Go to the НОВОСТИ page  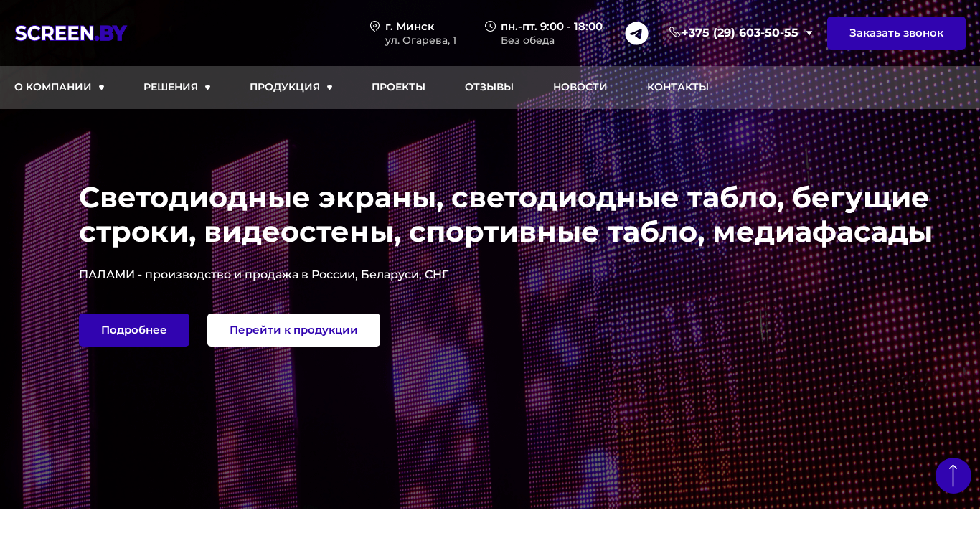580,87
